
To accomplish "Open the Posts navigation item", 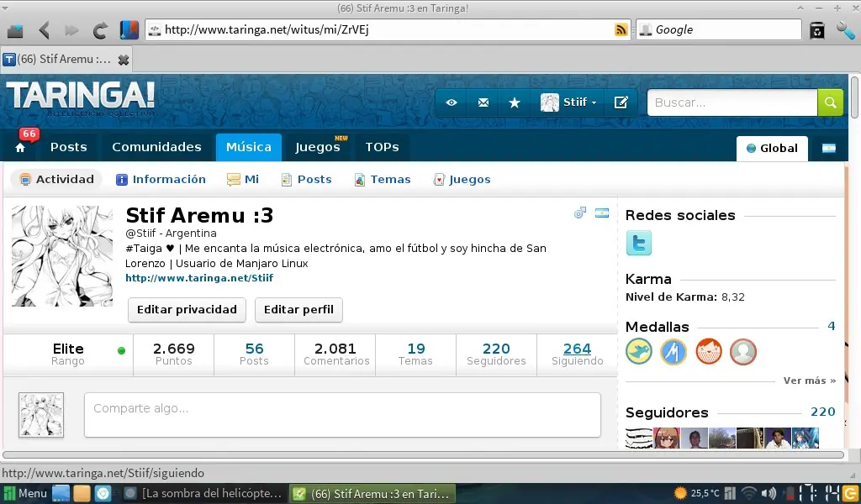I will [x=69, y=147].
